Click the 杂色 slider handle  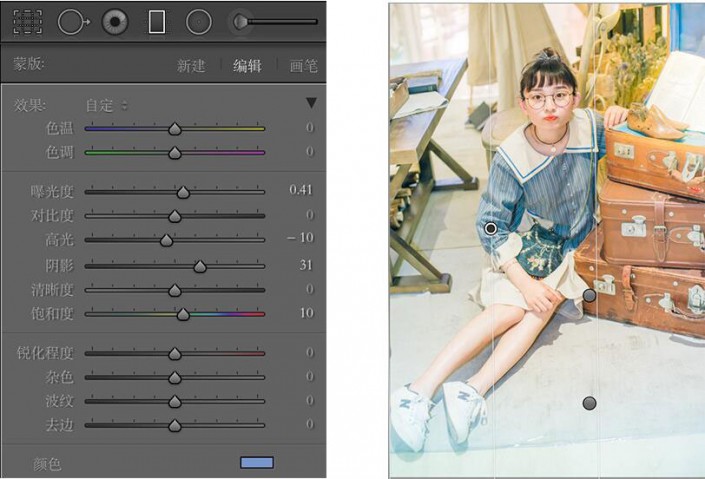tap(175, 377)
